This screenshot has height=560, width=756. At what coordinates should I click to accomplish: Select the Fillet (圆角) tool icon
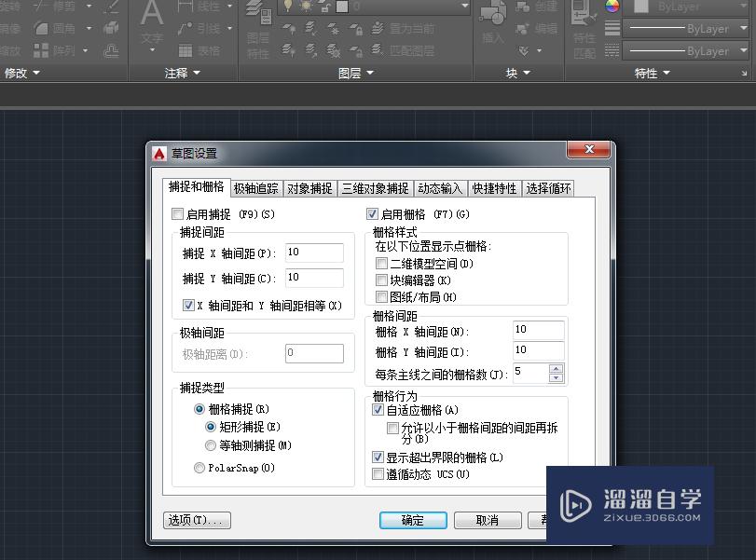tap(41, 29)
